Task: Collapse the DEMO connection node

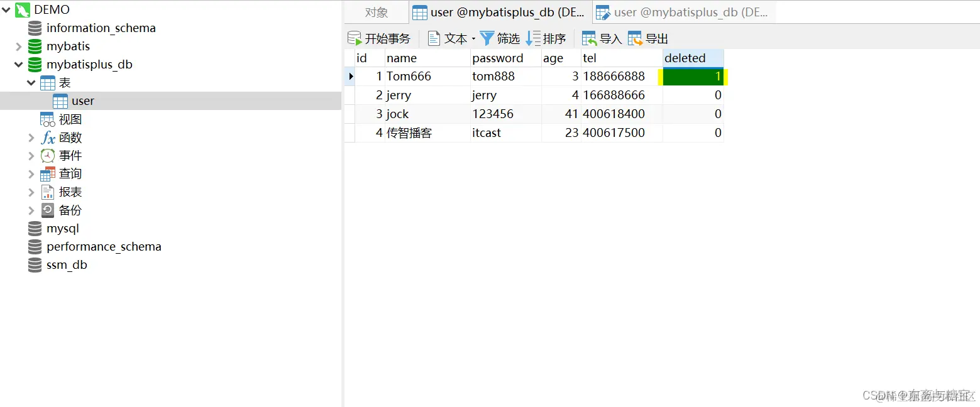Action: [6, 10]
